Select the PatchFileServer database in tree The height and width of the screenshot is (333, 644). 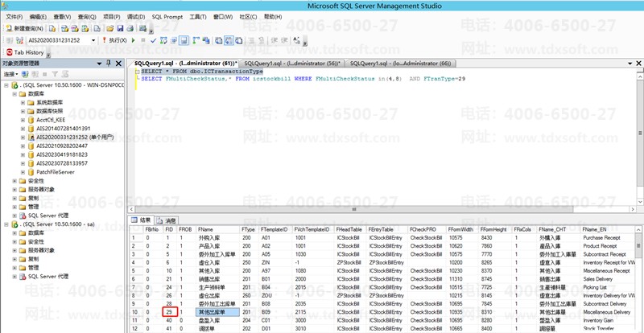click(55, 172)
